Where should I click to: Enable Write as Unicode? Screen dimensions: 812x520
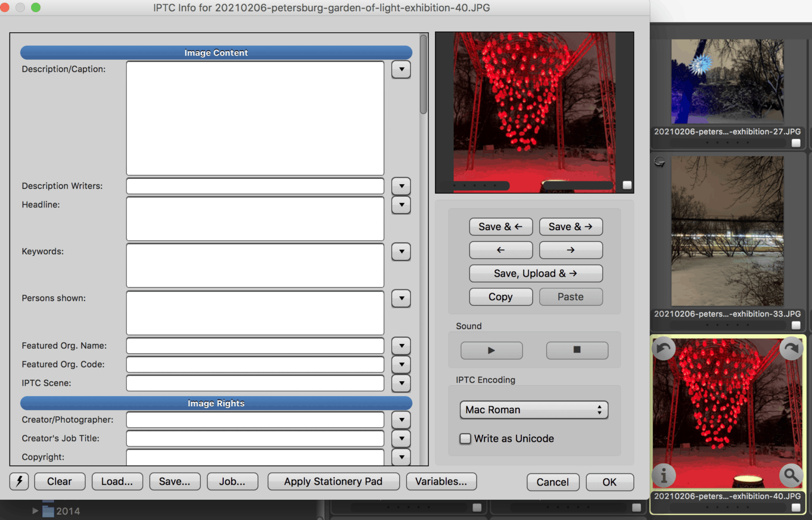[465, 439]
